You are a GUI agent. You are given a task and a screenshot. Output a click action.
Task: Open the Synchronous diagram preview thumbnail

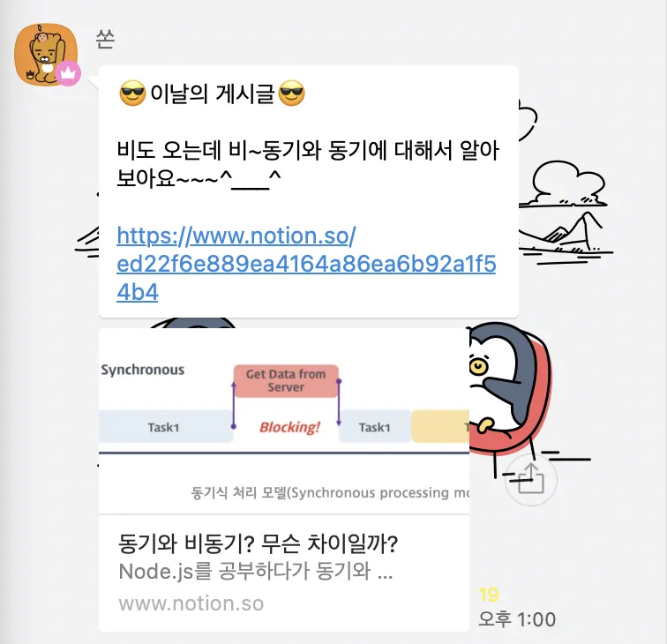pos(284,421)
